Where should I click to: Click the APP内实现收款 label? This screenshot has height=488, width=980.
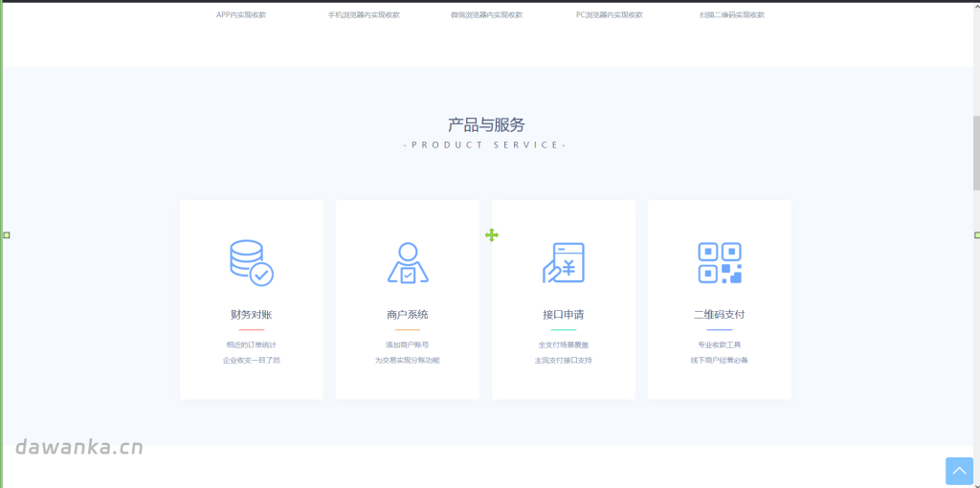point(240,15)
